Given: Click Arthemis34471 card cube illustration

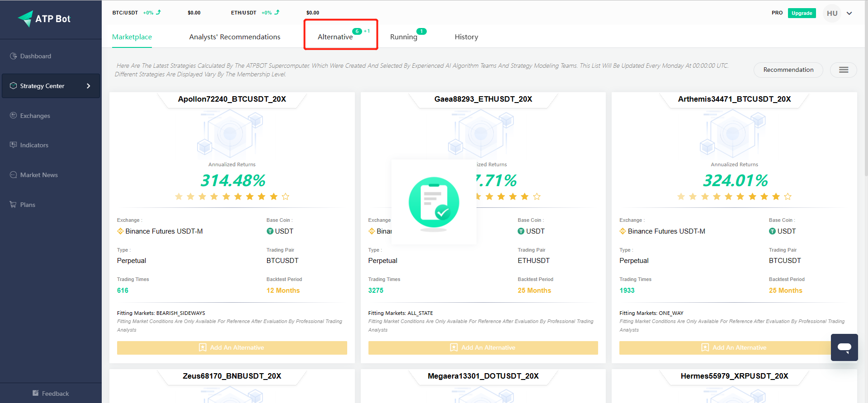Looking at the screenshot, I should tap(733, 134).
